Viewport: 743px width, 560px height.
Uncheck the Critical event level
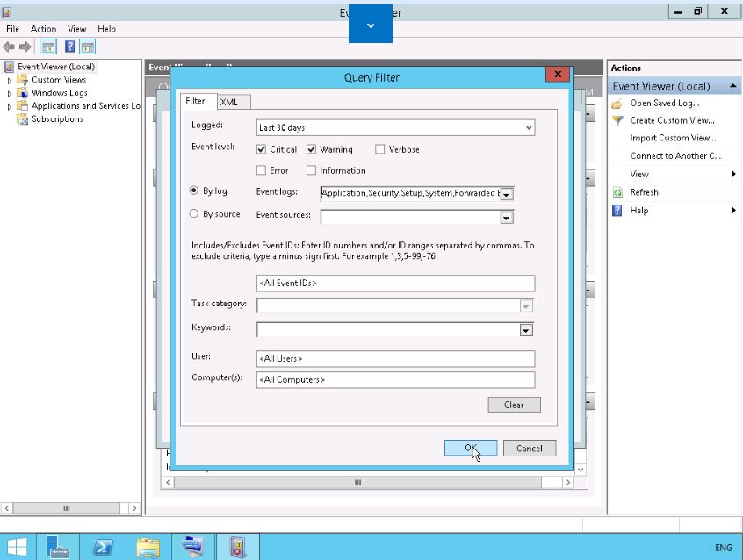pyautogui.click(x=261, y=149)
